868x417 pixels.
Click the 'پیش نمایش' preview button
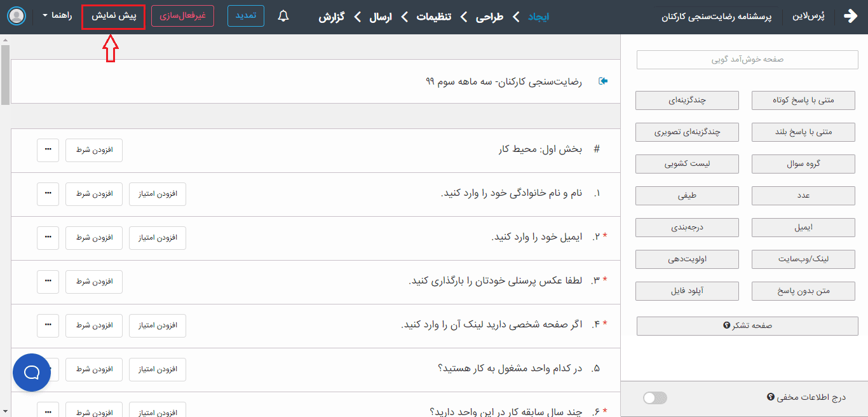click(x=114, y=17)
